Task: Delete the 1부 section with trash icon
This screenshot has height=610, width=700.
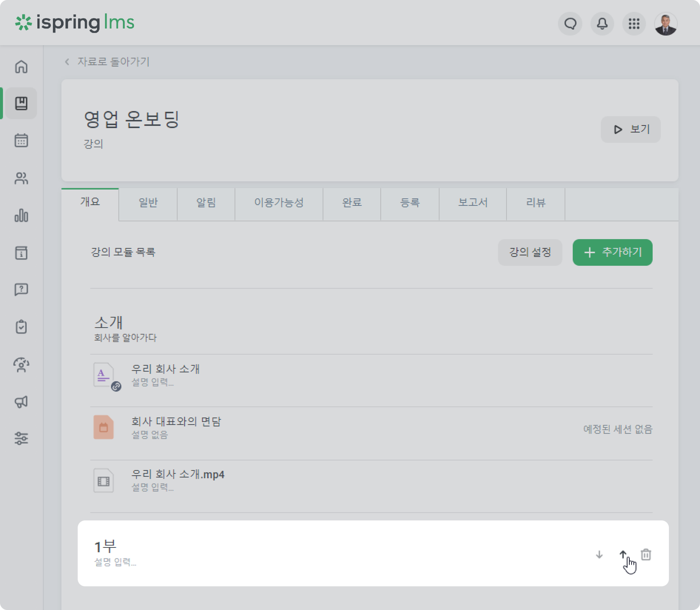Action: (x=646, y=554)
